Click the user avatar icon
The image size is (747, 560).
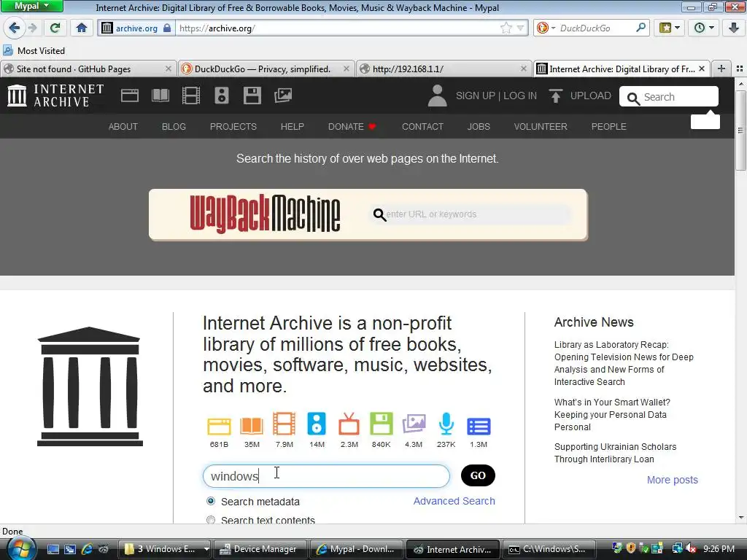(x=437, y=96)
